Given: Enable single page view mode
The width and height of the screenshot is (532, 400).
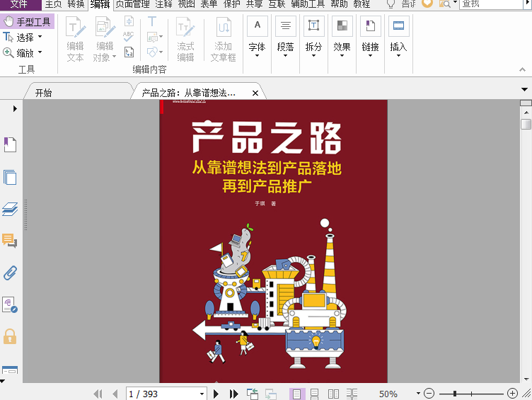Looking at the screenshot, I should click(297, 394).
